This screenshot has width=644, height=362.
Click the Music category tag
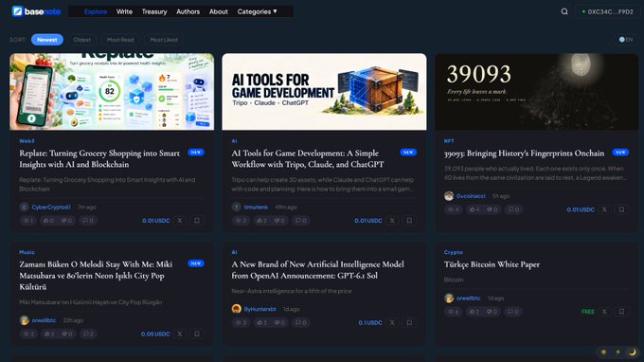27,252
